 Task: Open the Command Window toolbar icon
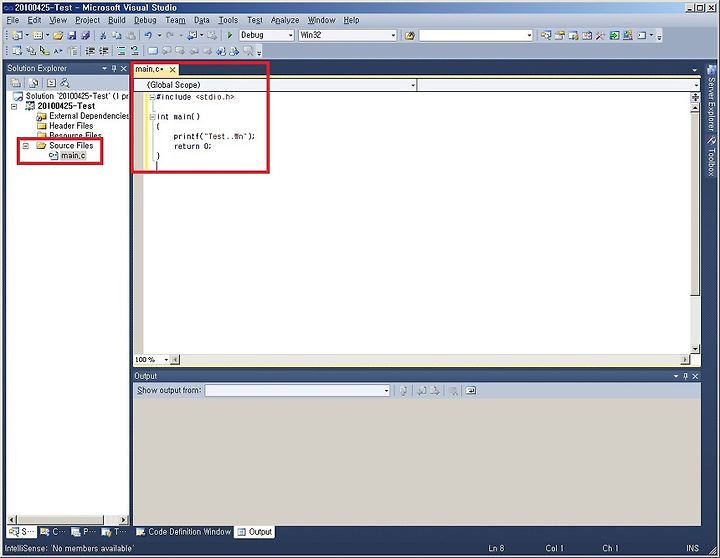click(x=641, y=35)
